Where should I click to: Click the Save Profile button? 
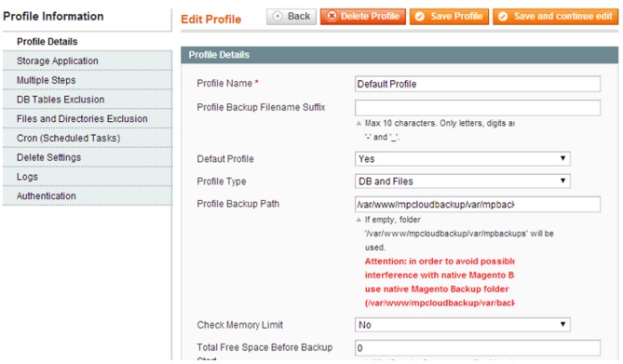point(449,17)
